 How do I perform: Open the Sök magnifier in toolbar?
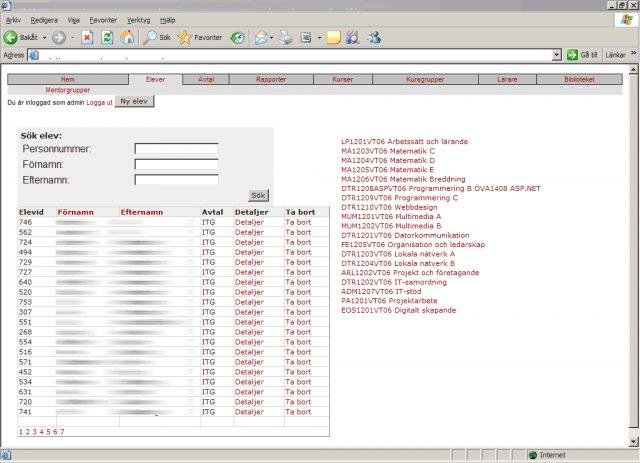[150, 37]
